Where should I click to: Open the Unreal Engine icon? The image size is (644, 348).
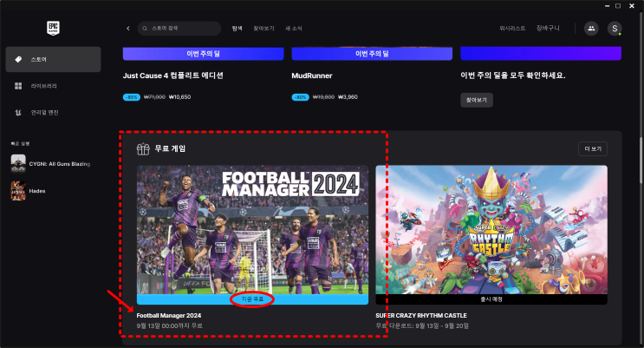click(x=18, y=112)
